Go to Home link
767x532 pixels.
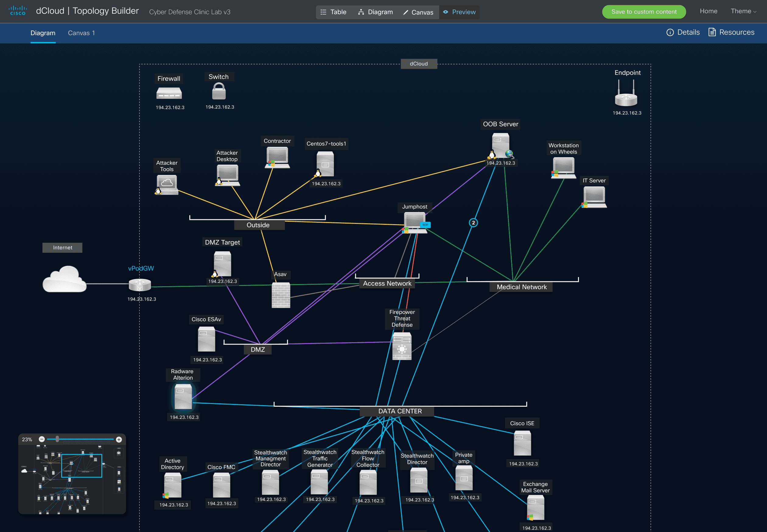coord(708,11)
